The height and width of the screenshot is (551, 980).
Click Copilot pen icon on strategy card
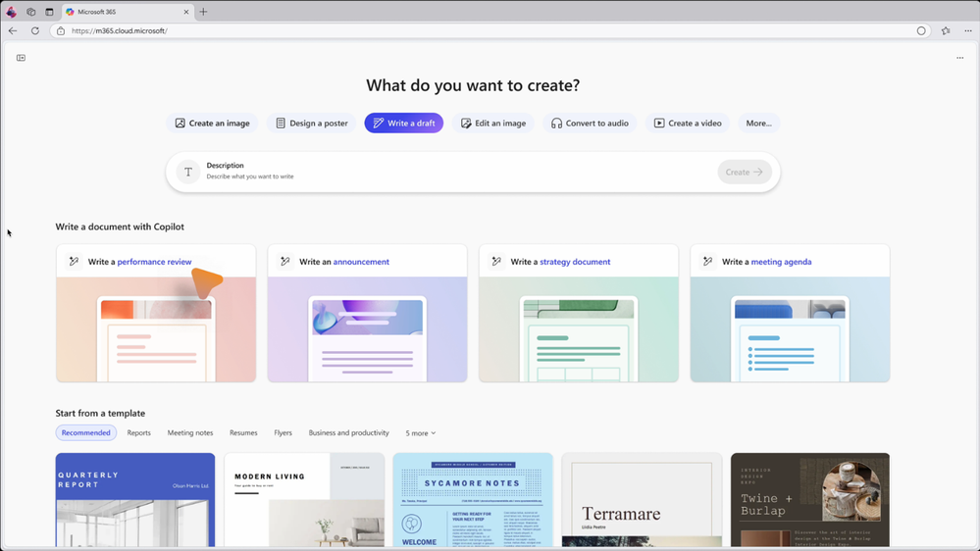(x=496, y=261)
